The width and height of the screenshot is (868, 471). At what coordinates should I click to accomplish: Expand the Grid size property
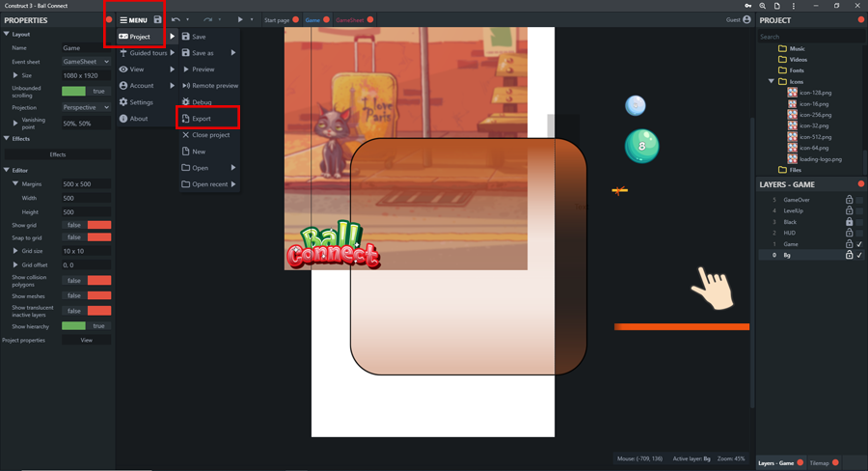tap(15, 251)
